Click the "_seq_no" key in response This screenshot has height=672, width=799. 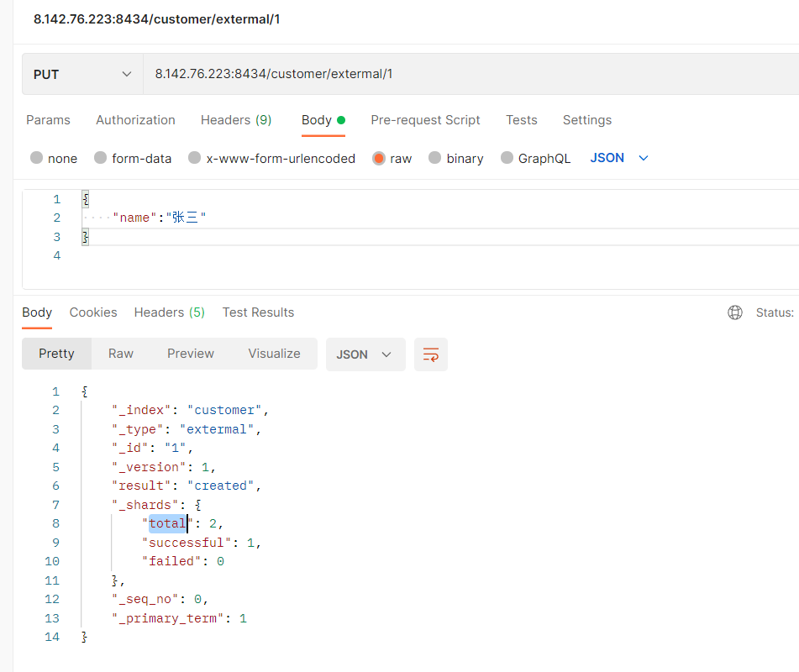tap(145, 599)
